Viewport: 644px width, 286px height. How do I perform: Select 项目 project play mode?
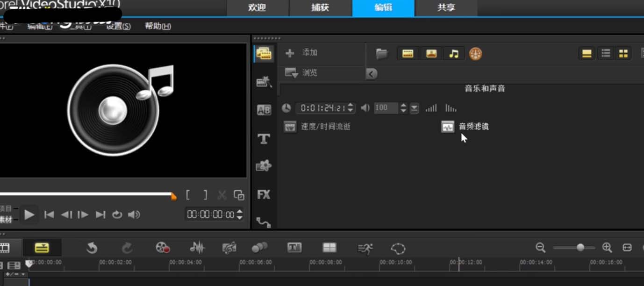[x=7, y=208]
